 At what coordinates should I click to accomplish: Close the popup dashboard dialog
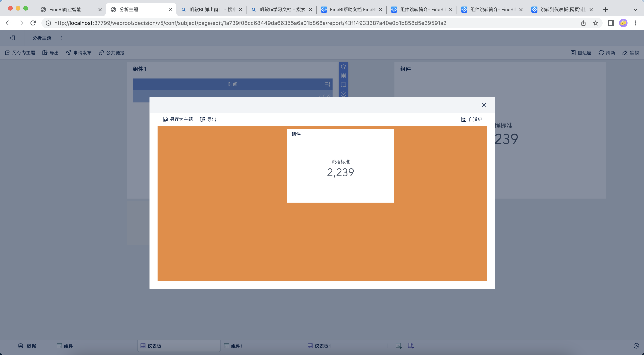click(x=484, y=105)
